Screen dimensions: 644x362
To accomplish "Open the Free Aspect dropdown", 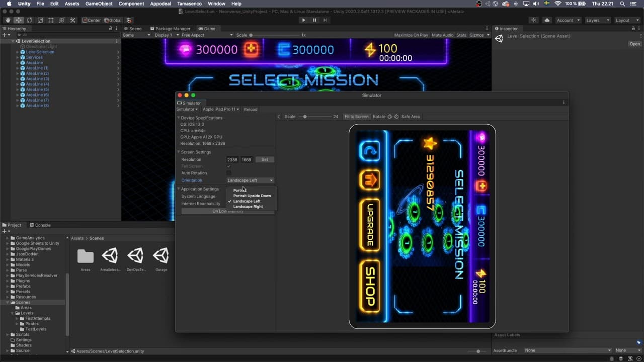I will [x=207, y=35].
